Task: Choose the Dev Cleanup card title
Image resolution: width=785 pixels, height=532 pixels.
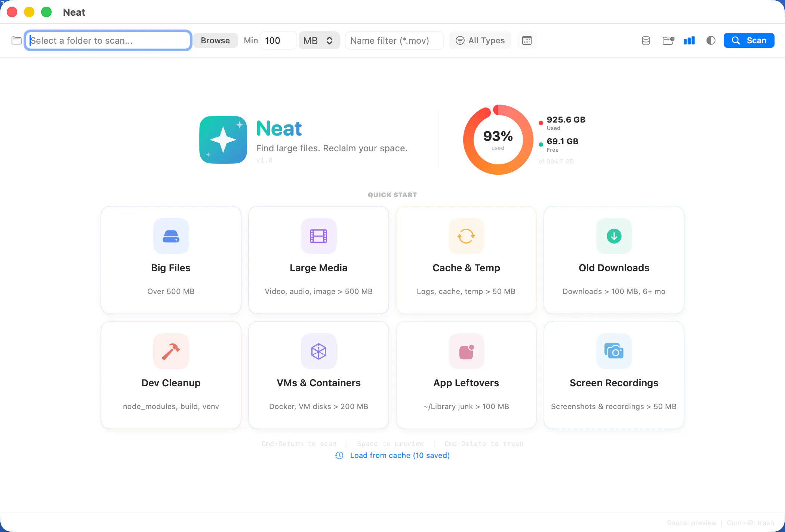Action: coord(171,383)
